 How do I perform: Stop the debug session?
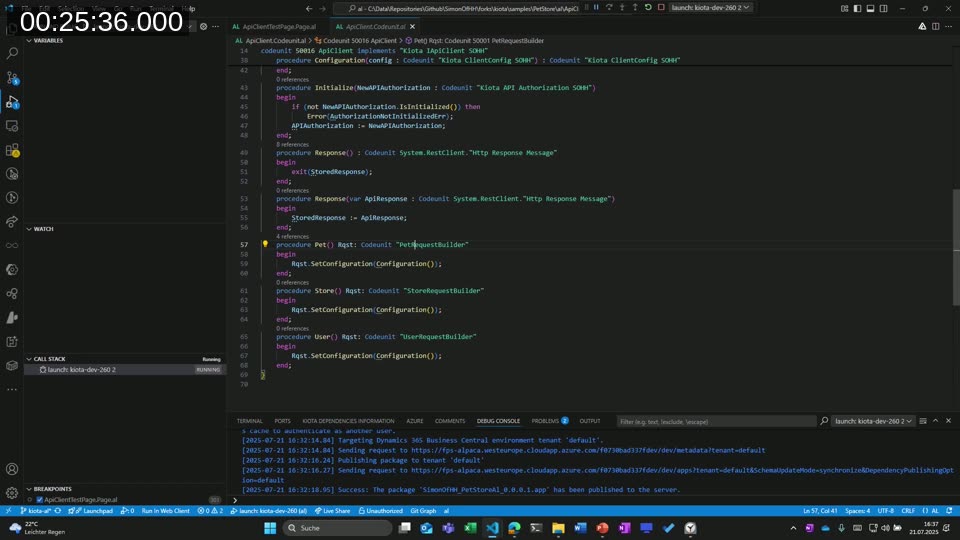(x=661, y=7)
